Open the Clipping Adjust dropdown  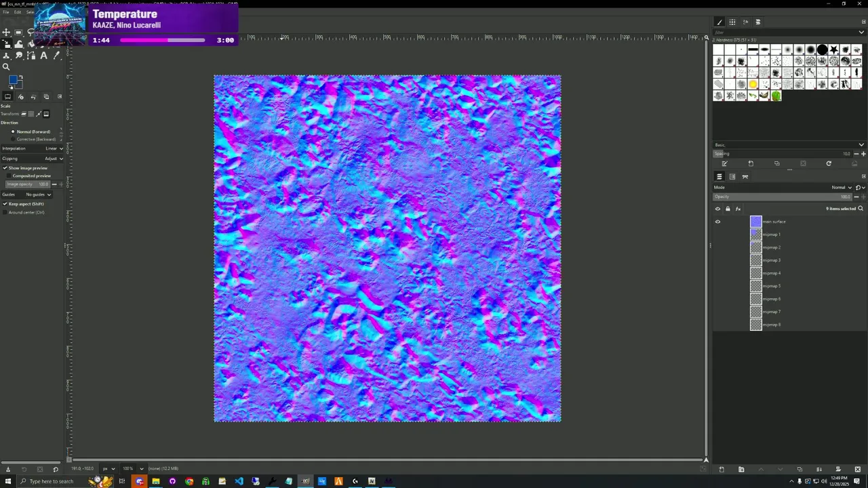click(33, 159)
